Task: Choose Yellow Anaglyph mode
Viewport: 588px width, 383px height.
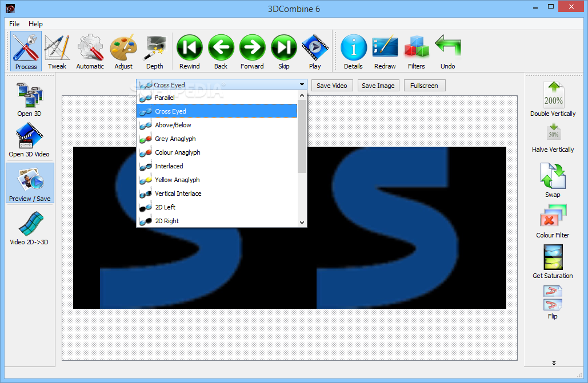Action: tap(217, 180)
